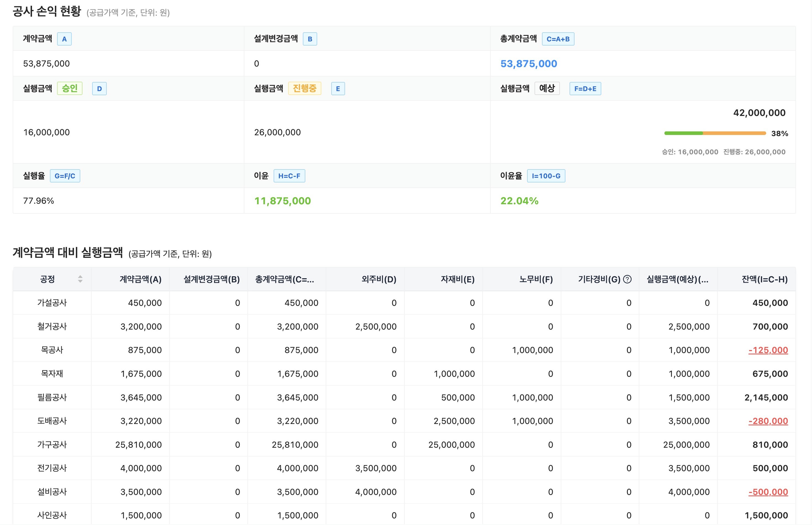Click the 계약금액(A) column header

pyautogui.click(x=140, y=280)
